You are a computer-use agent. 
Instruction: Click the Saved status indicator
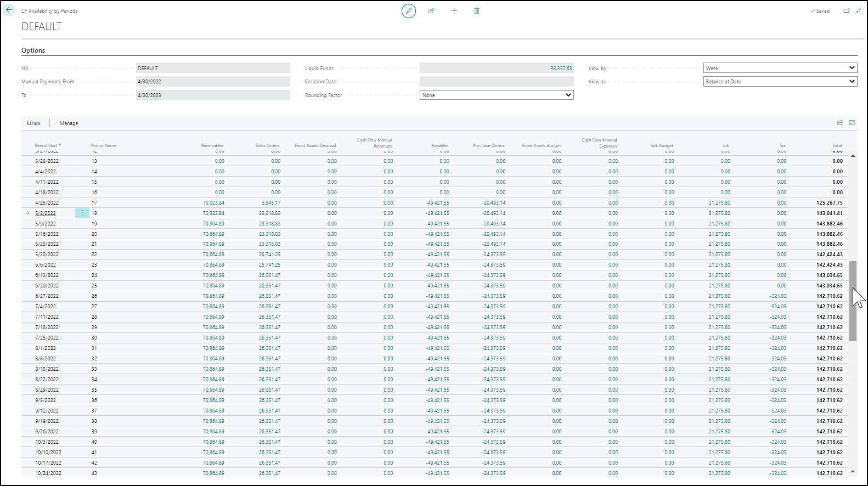coord(820,11)
